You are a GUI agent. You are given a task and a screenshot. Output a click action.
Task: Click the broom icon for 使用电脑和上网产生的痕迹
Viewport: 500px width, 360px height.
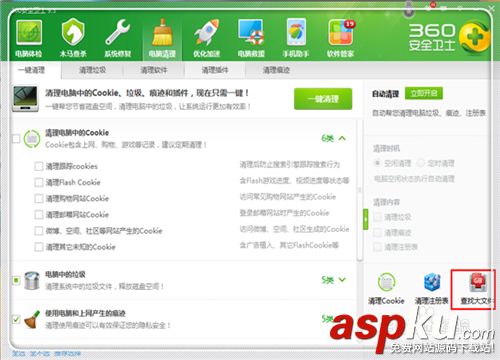32,319
